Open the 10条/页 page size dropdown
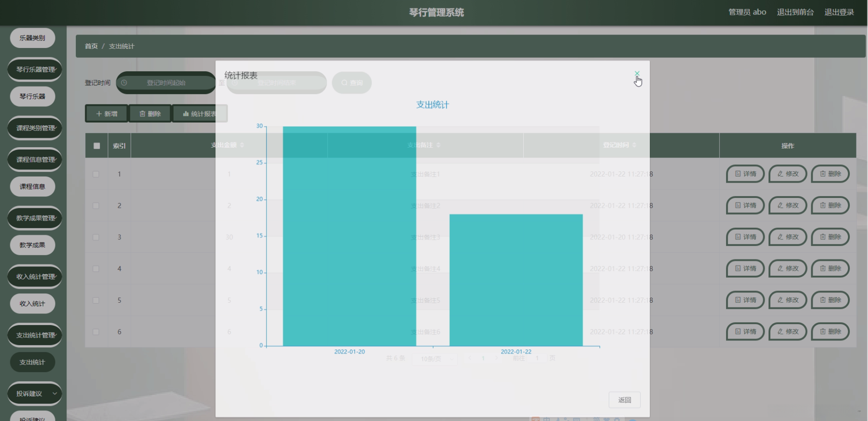The image size is (868, 421). (x=434, y=359)
